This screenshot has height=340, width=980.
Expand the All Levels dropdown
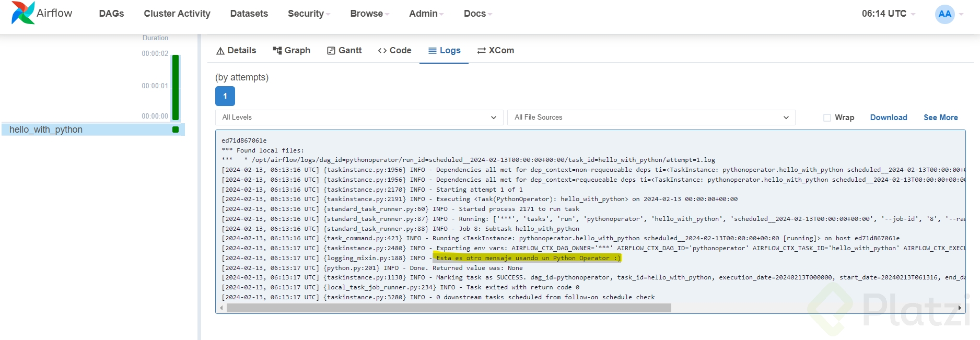[359, 118]
